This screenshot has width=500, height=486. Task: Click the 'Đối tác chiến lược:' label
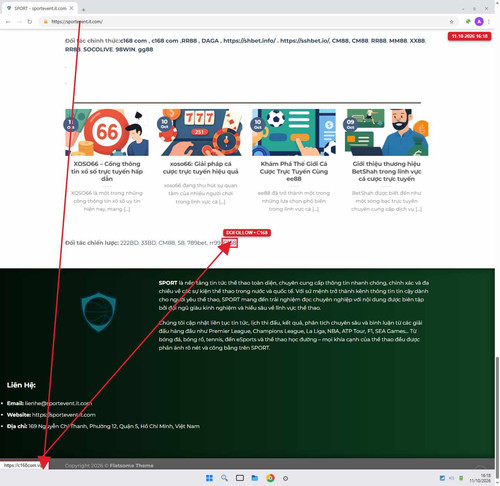coord(92,243)
